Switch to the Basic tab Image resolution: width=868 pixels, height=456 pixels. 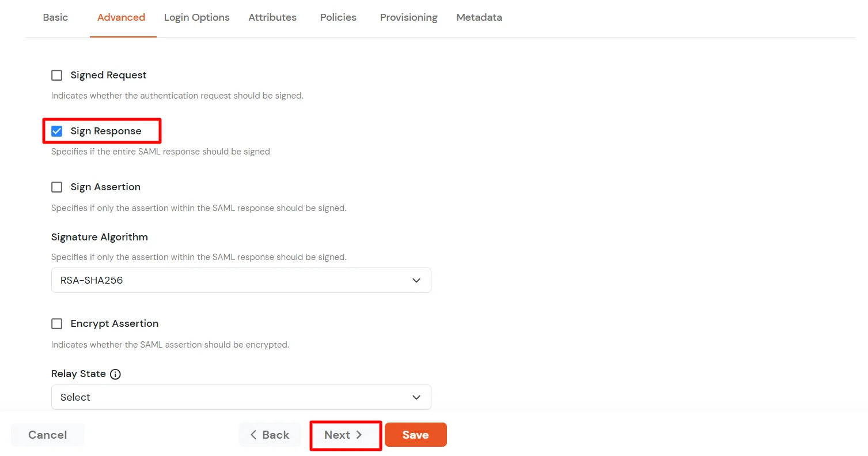(x=55, y=17)
